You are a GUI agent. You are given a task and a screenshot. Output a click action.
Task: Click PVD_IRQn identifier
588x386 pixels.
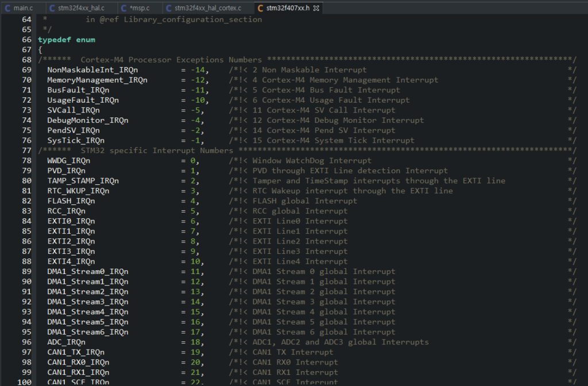(x=67, y=171)
